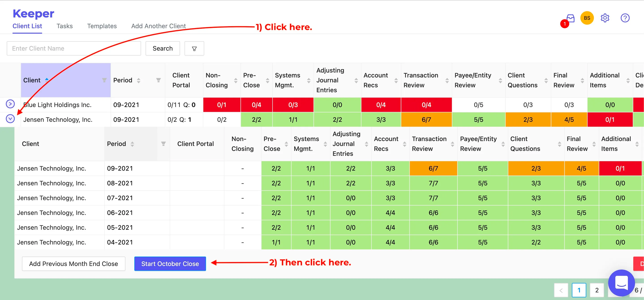Go to Add Another Client tab
The height and width of the screenshot is (300, 644).
(x=159, y=26)
